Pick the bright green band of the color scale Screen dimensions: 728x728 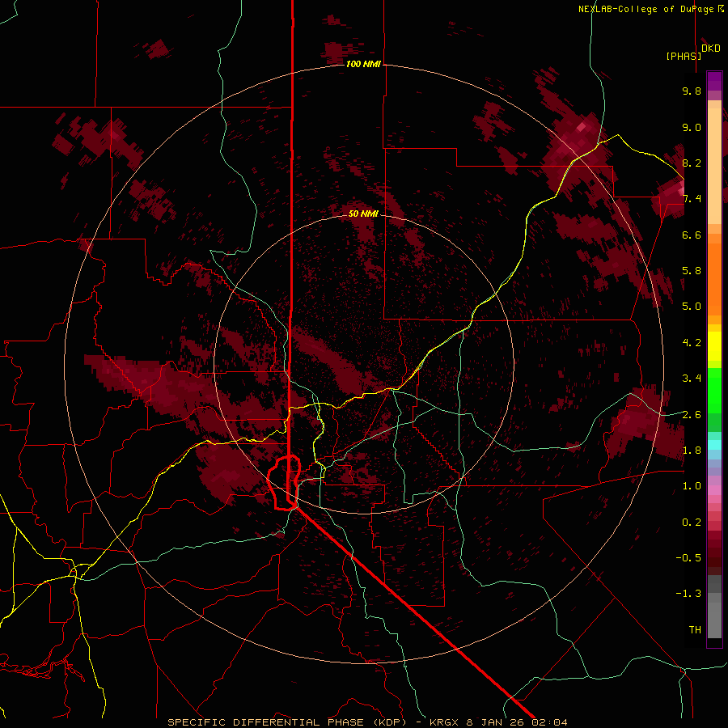click(x=714, y=391)
